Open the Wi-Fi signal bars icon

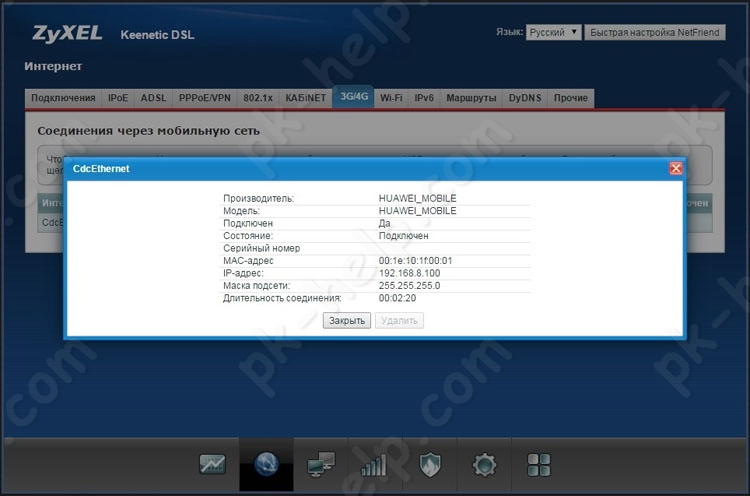[x=374, y=465]
